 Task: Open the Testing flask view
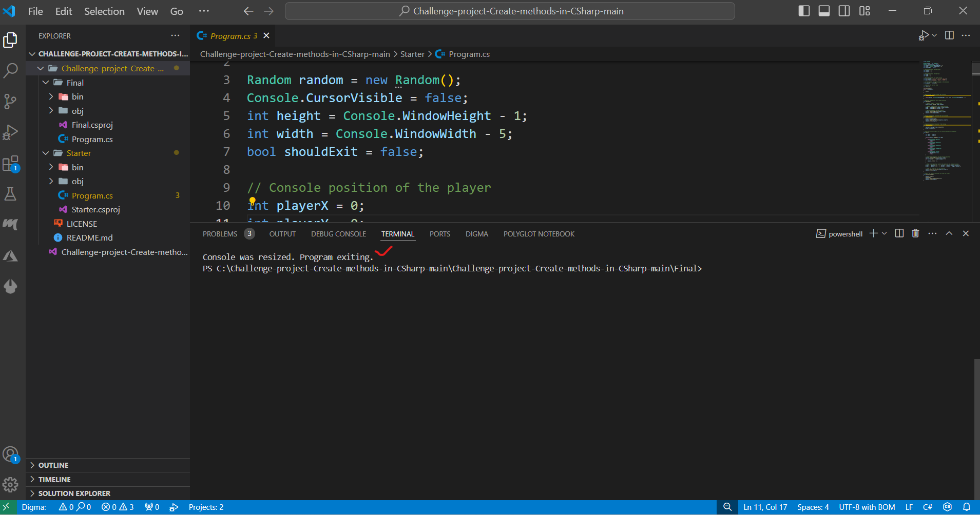[x=10, y=194]
